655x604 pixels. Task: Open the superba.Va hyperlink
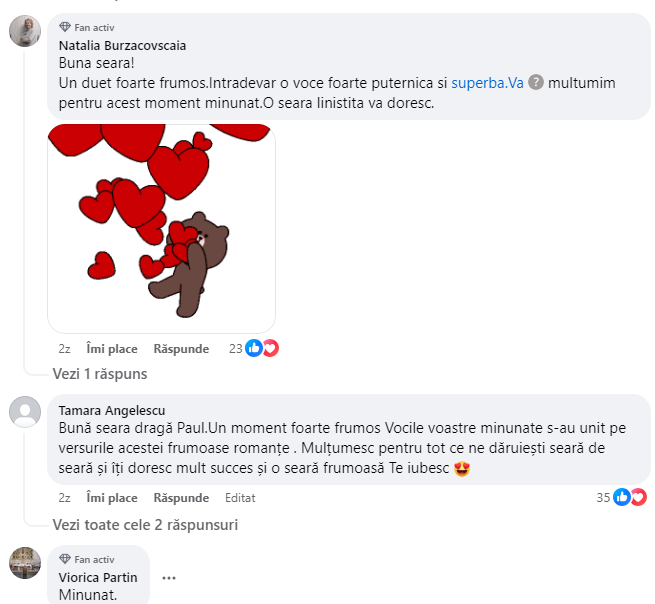487,83
